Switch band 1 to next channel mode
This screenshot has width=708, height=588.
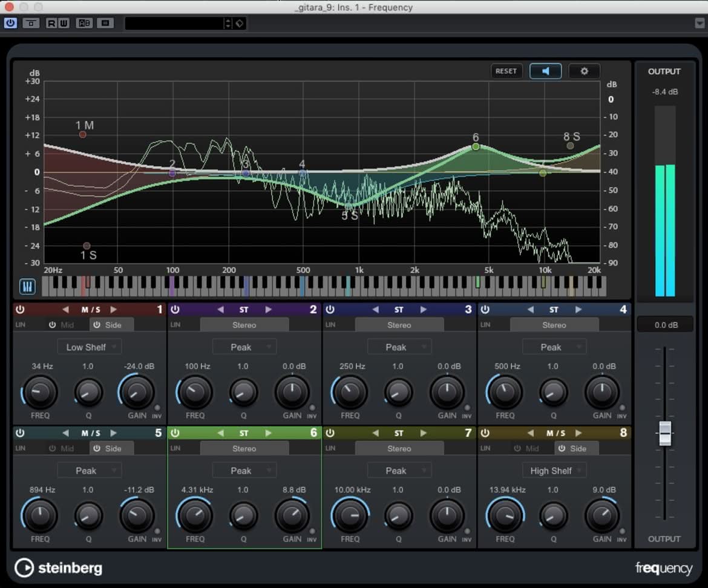114,310
